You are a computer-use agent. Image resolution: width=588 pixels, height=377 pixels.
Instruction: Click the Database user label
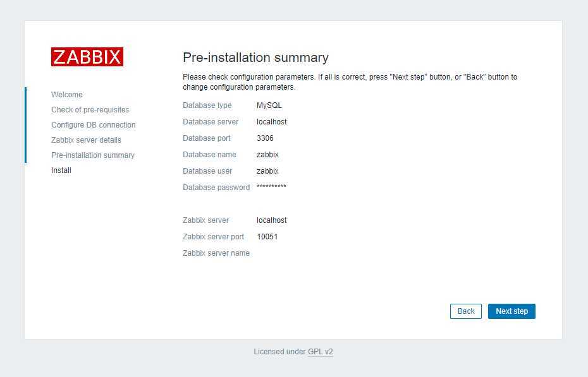pyautogui.click(x=207, y=171)
